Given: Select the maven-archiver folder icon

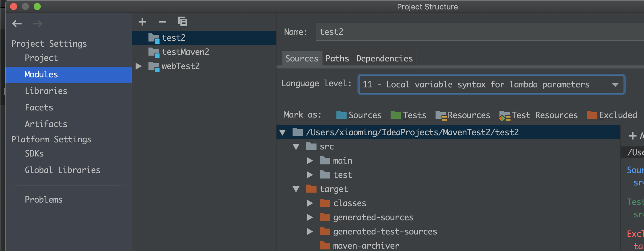Looking at the screenshot, I should (x=325, y=245).
